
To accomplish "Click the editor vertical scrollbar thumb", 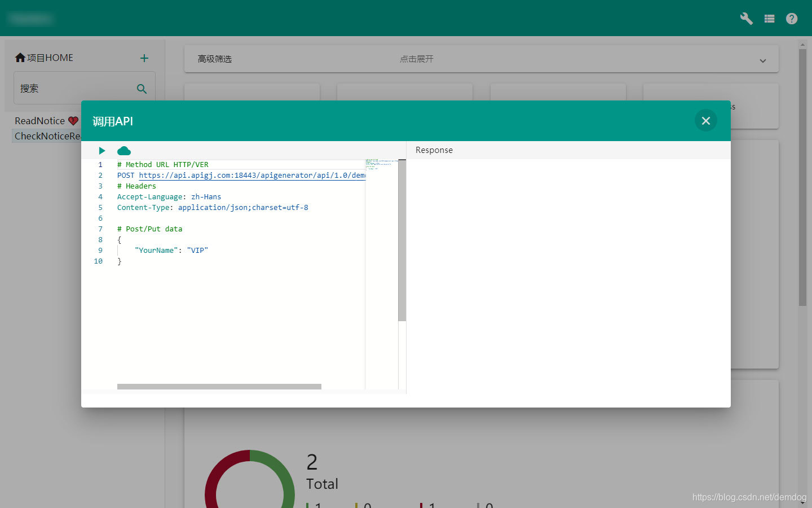I will coord(402,240).
